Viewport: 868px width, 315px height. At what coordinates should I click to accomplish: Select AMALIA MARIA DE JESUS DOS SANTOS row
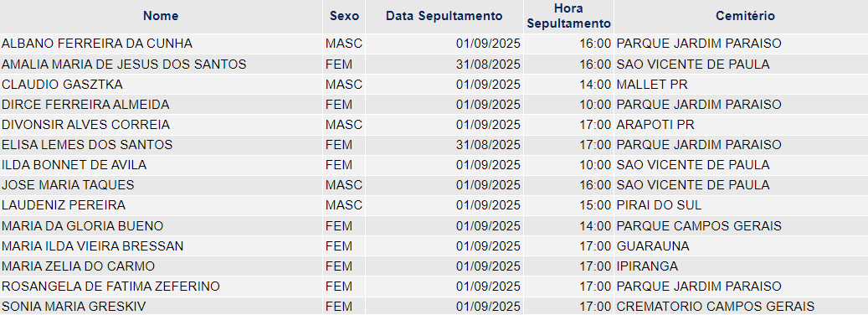pos(434,65)
